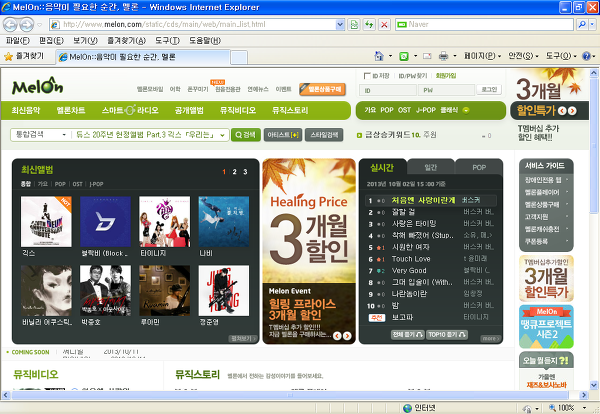The width and height of the screenshot is (600, 414).
Task: Click the TOP10 듣기 button
Action: pos(447,334)
